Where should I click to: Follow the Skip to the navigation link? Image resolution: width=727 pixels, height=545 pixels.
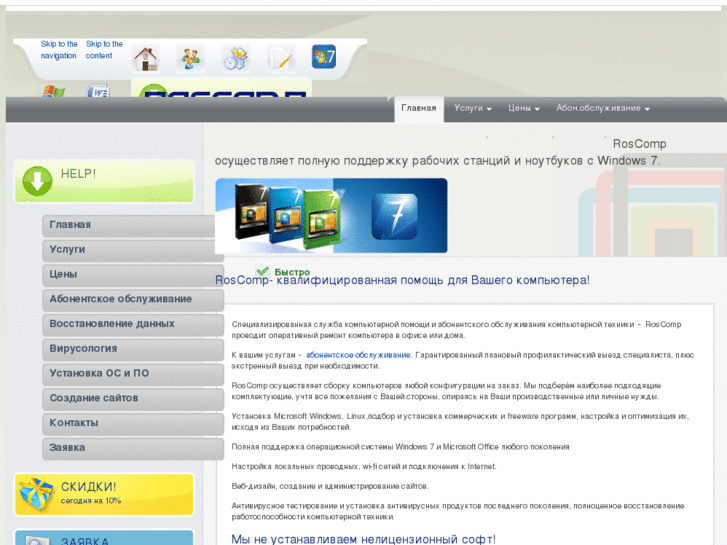tap(59, 50)
